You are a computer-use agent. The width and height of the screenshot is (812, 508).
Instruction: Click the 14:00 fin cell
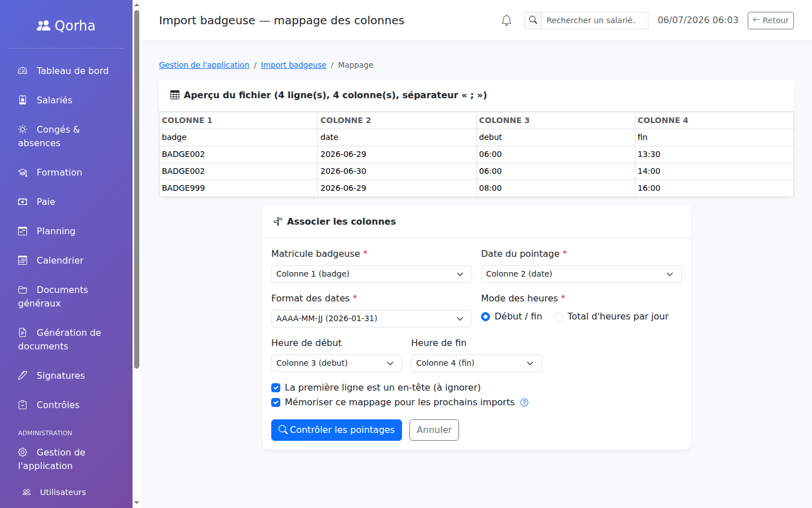click(714, 171)
